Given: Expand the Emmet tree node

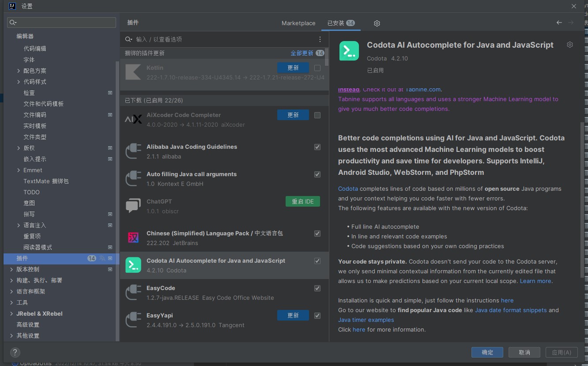Looking at the screenshot, I should pos(18,170).
